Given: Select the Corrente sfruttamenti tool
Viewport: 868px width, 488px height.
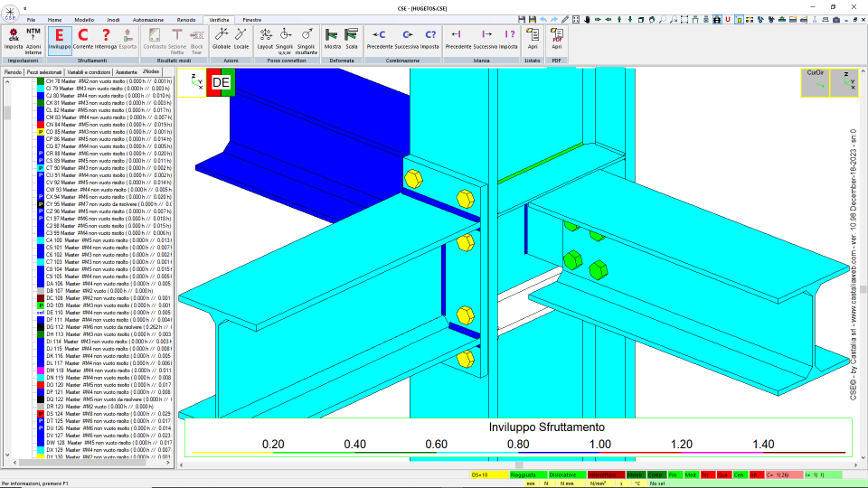Looking at the screenshot, I should pyautogui.click(x=83, y=39).
